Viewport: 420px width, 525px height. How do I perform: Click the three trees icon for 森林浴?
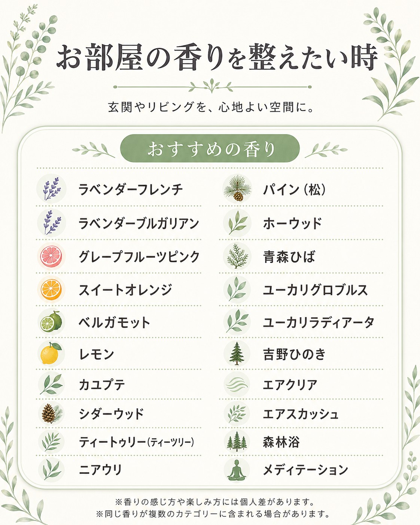[237, 442]
